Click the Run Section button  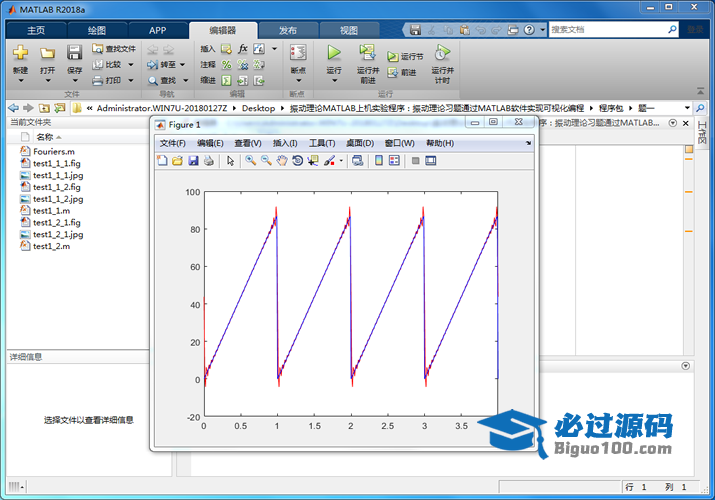405,57
